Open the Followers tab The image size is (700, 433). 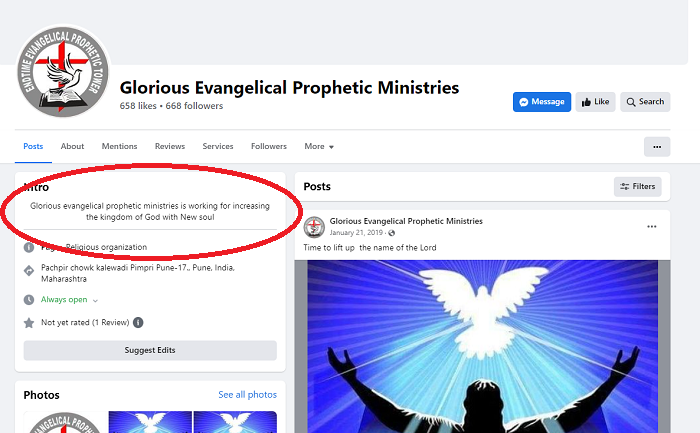point(269,146)
